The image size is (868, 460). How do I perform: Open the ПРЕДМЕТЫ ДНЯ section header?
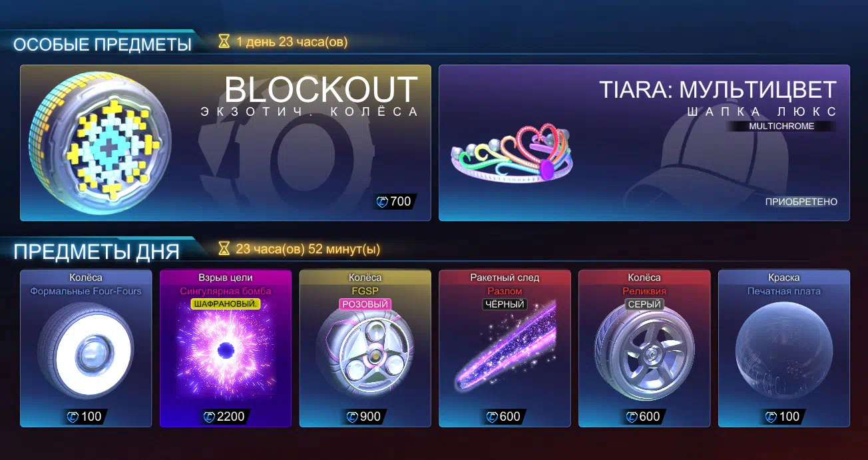coord(97,252)
